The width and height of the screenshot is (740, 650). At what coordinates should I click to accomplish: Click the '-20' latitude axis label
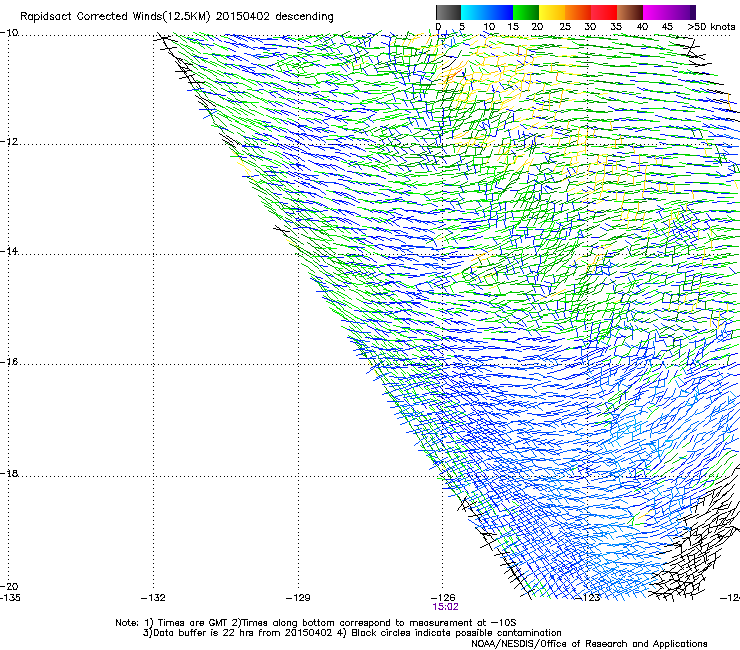tap(9, 586)
